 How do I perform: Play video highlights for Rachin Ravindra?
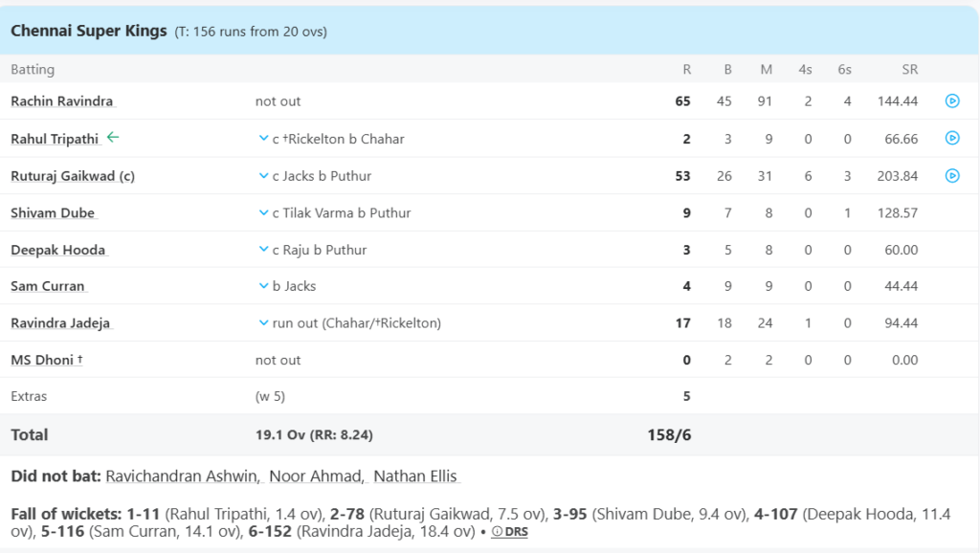[x=951, y=100]
